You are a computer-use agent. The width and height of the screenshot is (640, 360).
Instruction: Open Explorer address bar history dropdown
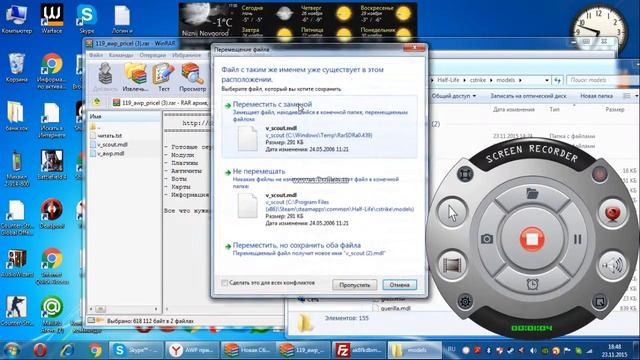coord(547,80)
